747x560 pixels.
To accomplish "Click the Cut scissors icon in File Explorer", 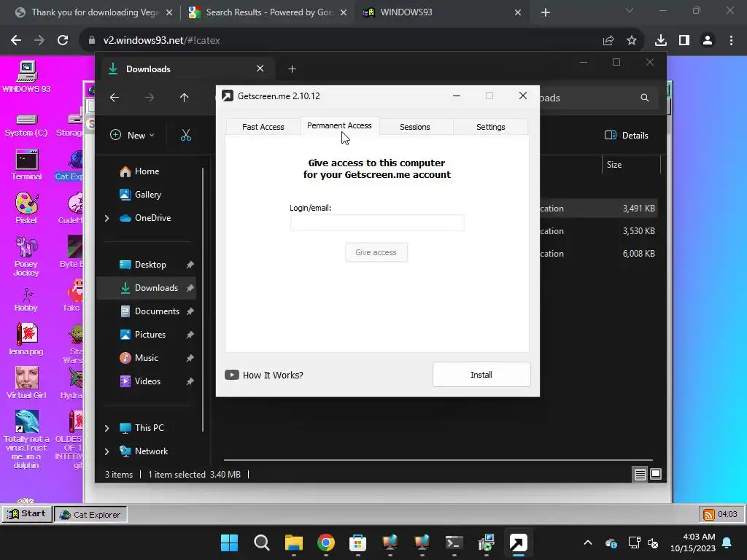I will coord(186,135).
